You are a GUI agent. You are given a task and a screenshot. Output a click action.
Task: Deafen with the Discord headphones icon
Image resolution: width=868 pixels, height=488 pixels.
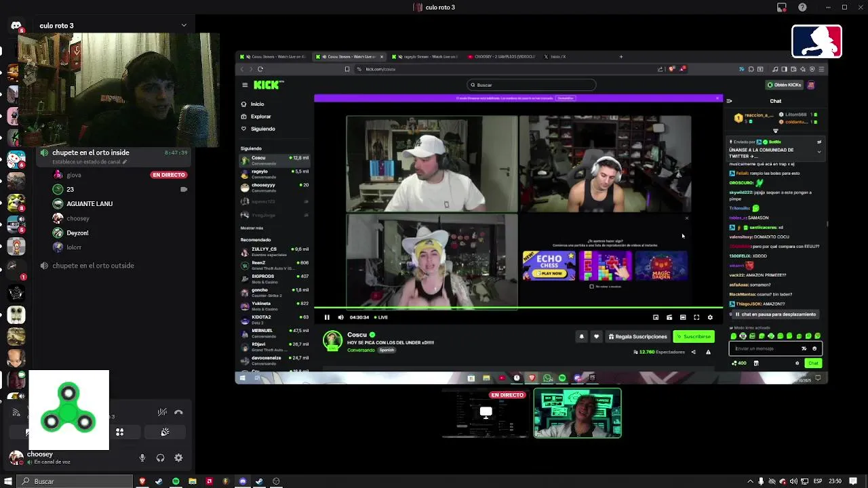coord(160,457)
